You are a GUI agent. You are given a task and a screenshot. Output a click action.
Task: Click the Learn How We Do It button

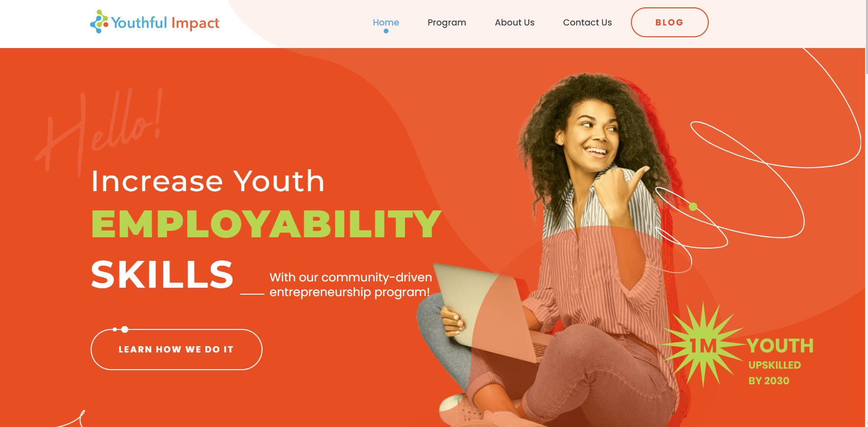coord(176,350)
